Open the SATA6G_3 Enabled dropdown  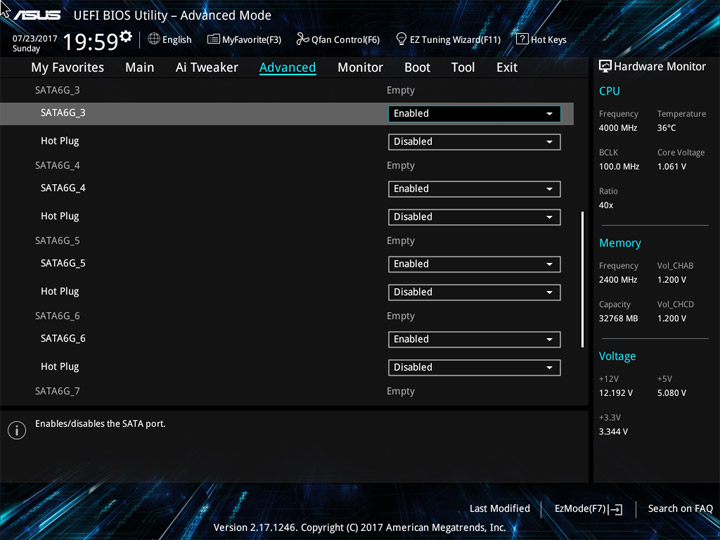pos(474,114)
